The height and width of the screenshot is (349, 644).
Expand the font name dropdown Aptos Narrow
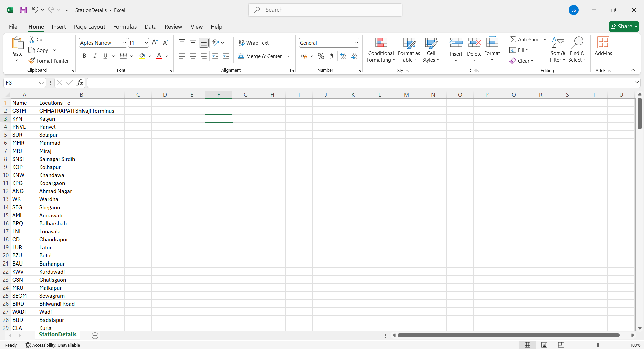[124, 43]
